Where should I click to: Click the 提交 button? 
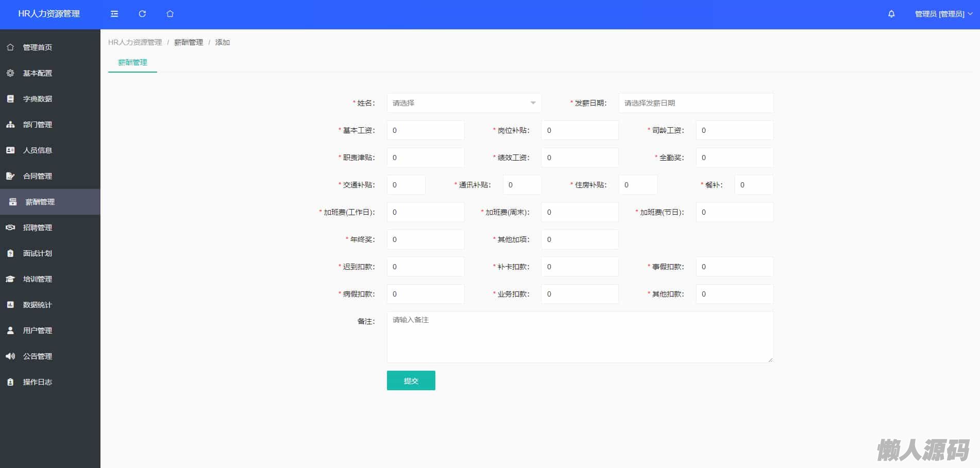(411, 380)
